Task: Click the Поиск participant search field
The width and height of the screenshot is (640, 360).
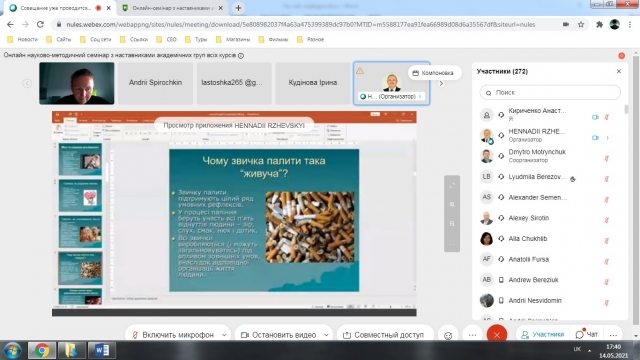Action: (550, 93)
